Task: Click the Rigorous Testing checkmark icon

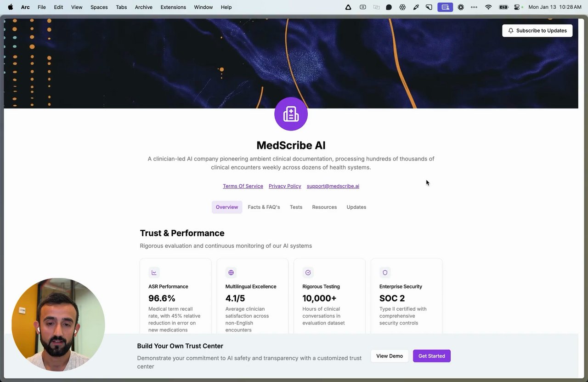Action: point(308,273)
